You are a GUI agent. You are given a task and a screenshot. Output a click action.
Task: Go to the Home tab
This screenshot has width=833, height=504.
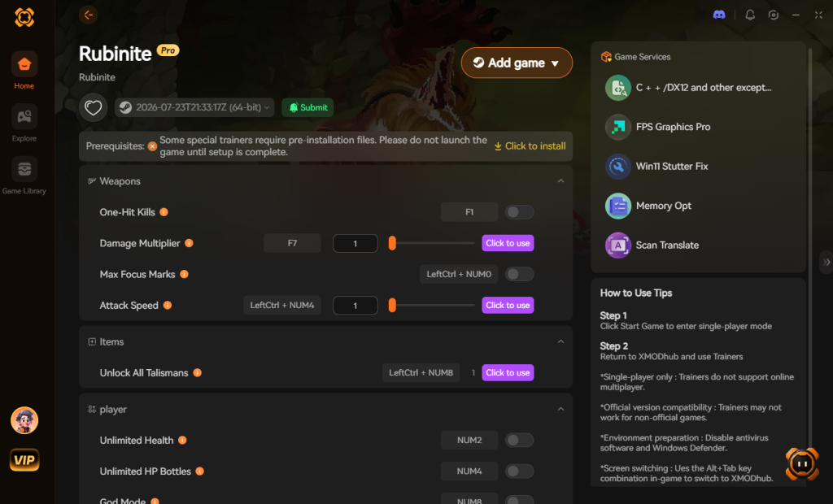coord(24,71)
